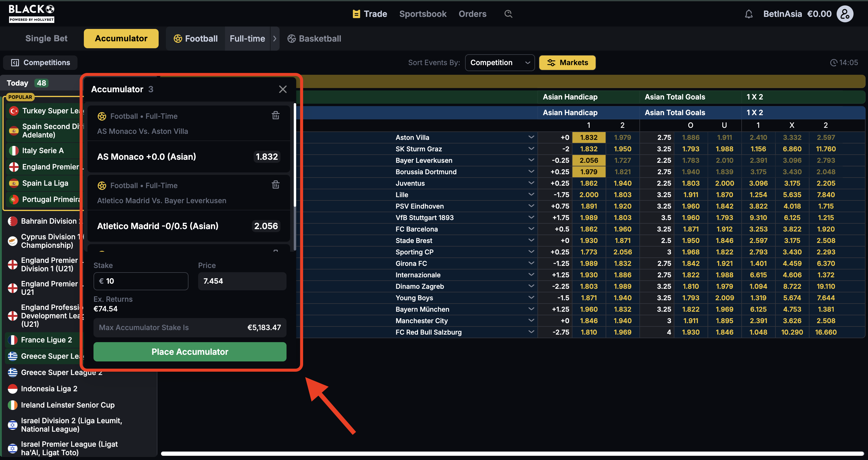Expand the Juventus match row chevron
Viewport: 868px width, 460px height.
pyautogui.click(x=531, y=183)
